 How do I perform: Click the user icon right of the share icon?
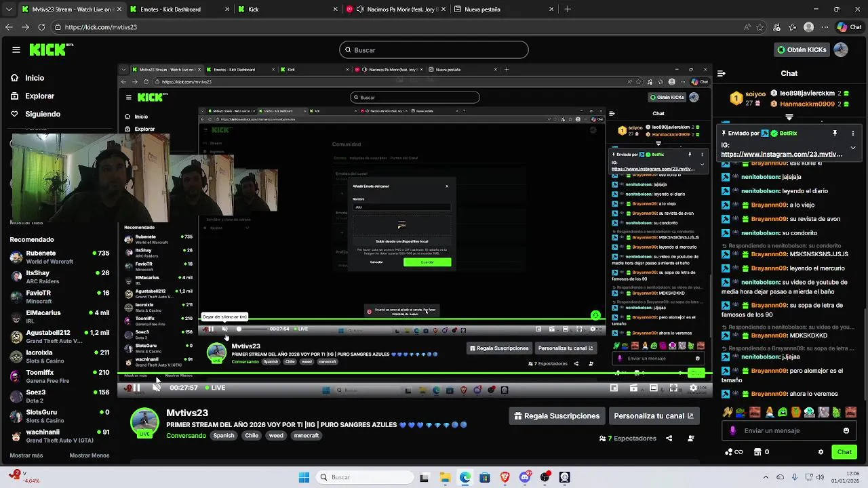[x=691, y=439]
